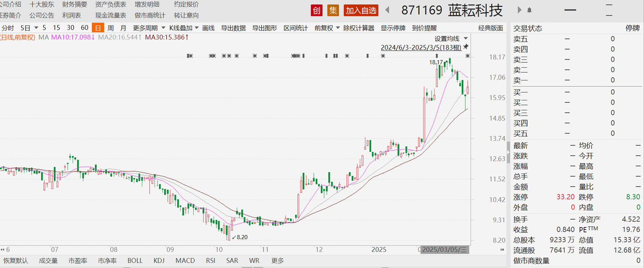Screen dimensions: 644x268
Task: Click 导出数据 button
Action: click(233, 28)
